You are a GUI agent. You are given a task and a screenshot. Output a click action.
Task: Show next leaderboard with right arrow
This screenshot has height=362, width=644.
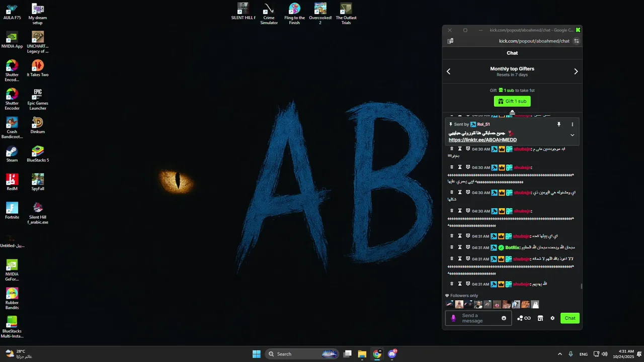576,71
